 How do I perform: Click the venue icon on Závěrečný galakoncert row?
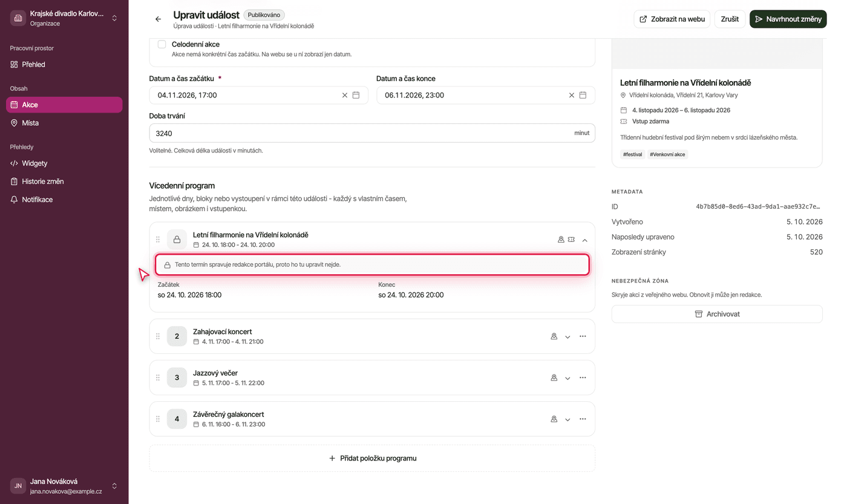tap(554, 419)
